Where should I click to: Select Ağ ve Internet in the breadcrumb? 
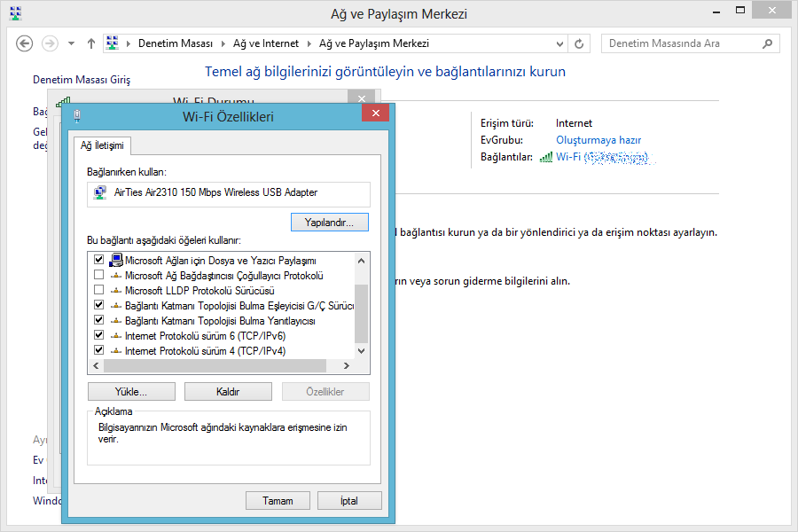(x=266, y=43)
